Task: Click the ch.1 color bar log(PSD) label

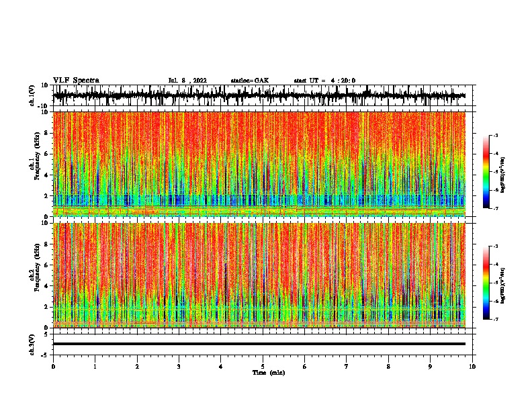Action: click(502, 175)
